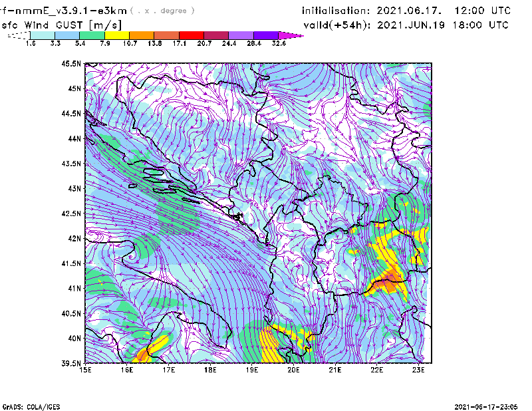Image resolution: width=532 pixels, height=411 pixels.
Task: Click the 20E longitude label
Action: coord(293,370)
